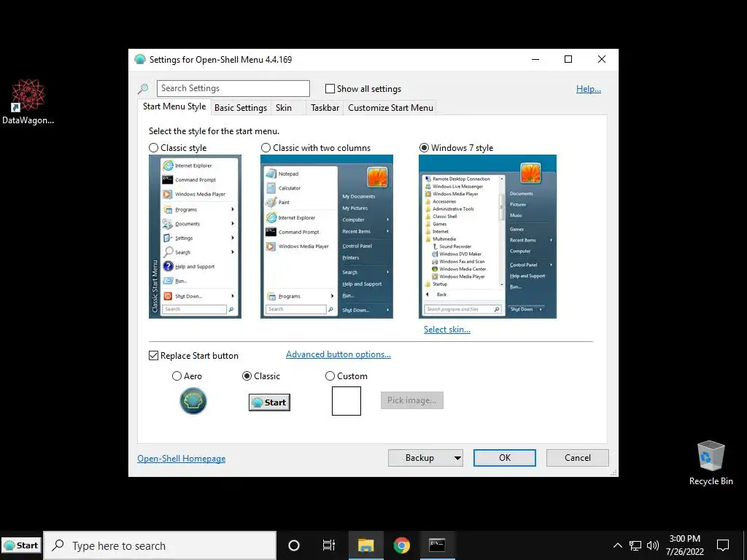The width and height of the screenshot is (747, 560).
Task: Click the Open-Shell icon in the dialog title bar
Action: coord(139,60)
